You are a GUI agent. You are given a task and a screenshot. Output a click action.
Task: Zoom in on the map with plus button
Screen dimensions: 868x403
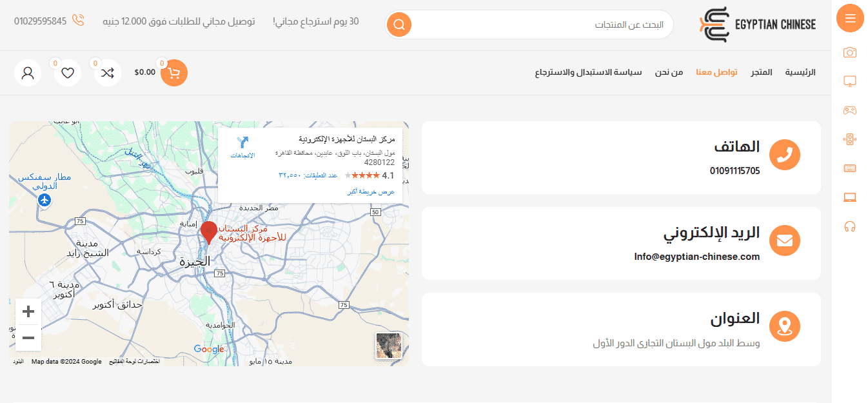click(28, 311)
